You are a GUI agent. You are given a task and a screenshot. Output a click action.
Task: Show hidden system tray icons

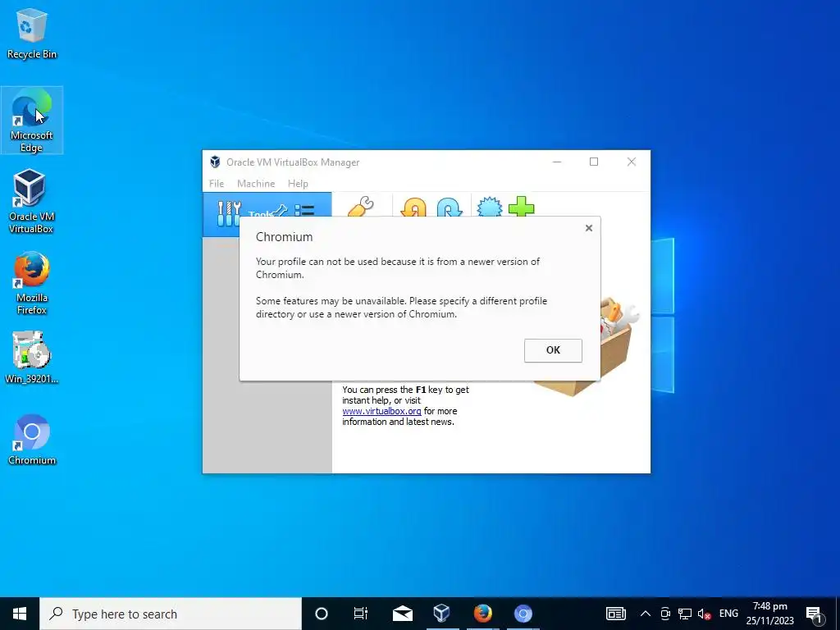click(646, 614)
